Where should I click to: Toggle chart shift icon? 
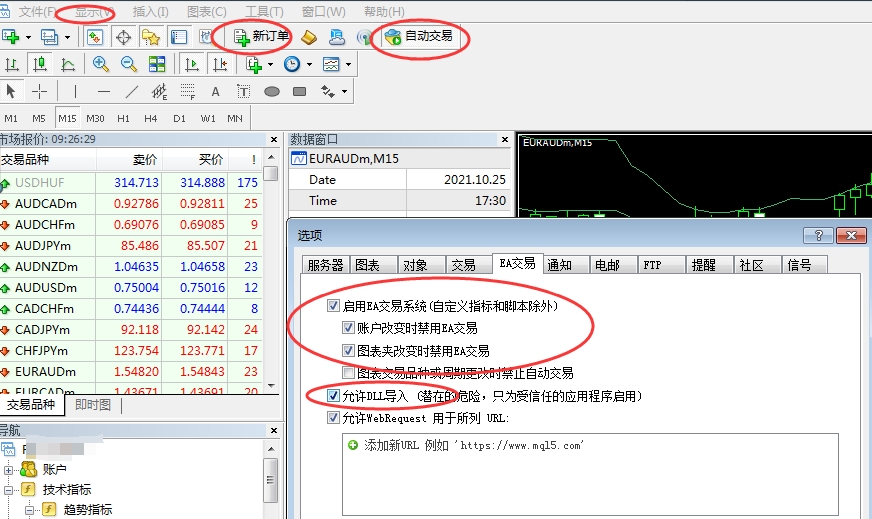220,65
